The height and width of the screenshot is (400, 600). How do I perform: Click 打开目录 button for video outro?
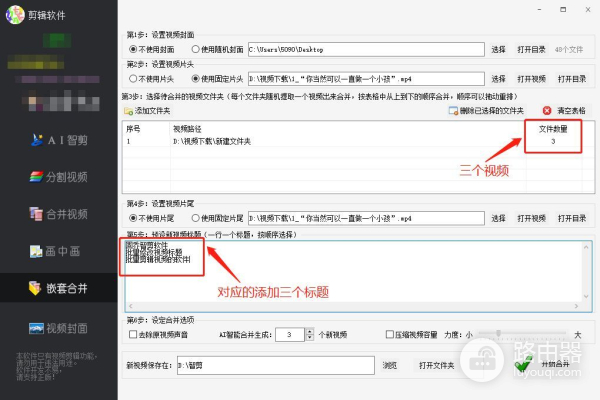pos(572,218)
